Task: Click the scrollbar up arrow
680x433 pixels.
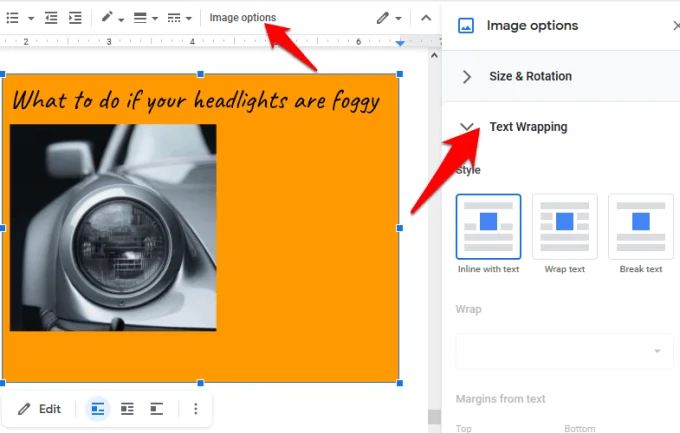Action: 434,56
